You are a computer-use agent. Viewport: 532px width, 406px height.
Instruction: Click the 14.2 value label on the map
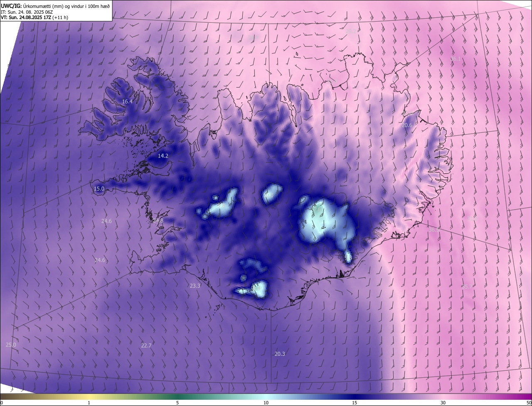163,156
